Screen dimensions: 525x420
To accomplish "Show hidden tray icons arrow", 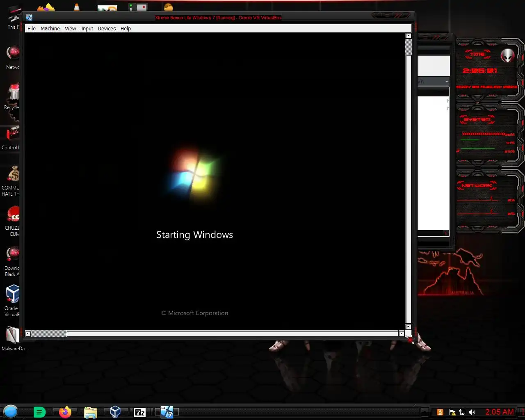I will point(425,412).
